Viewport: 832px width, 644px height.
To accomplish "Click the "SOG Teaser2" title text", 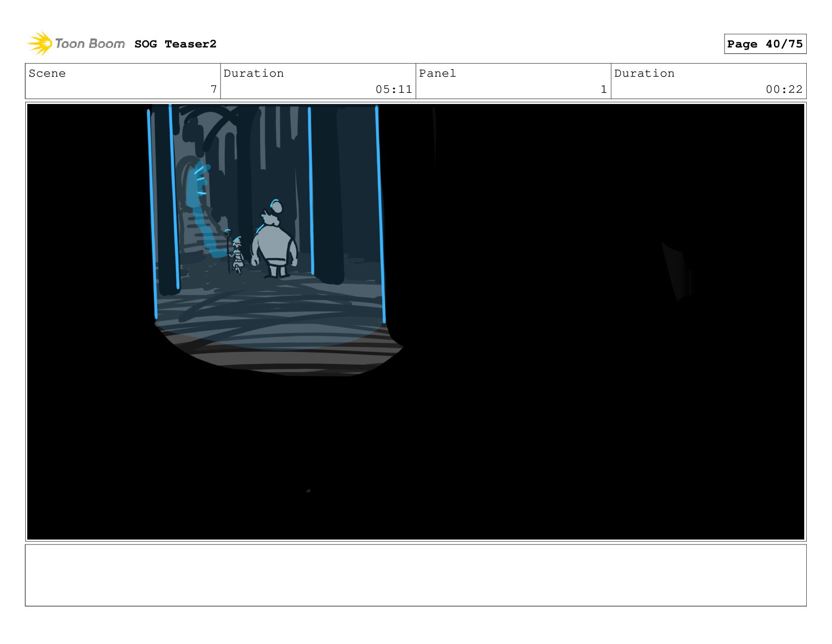I will coord(175,44).
